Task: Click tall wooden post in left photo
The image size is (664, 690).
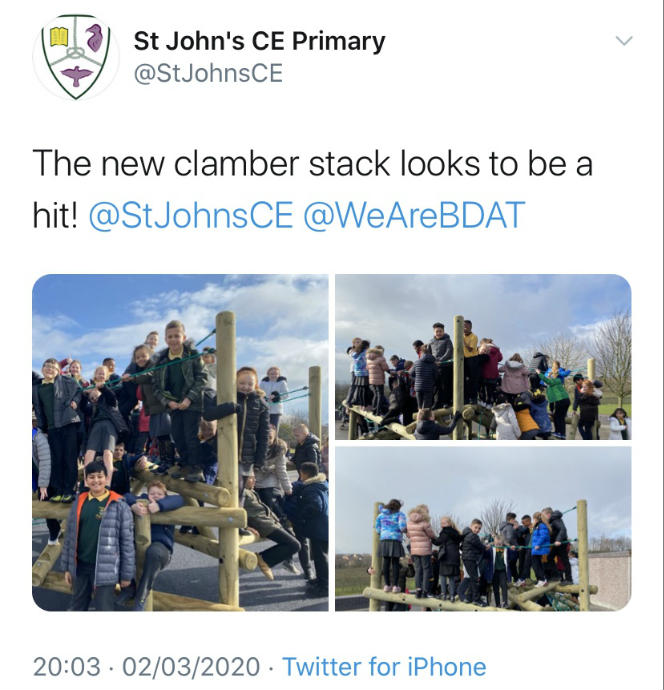Action: coord(227,458)
